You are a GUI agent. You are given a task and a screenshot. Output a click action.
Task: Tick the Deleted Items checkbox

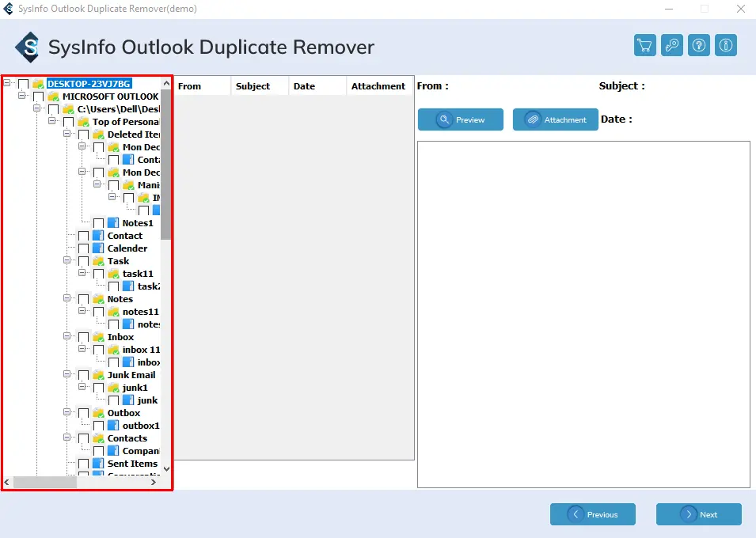(83, 135)
